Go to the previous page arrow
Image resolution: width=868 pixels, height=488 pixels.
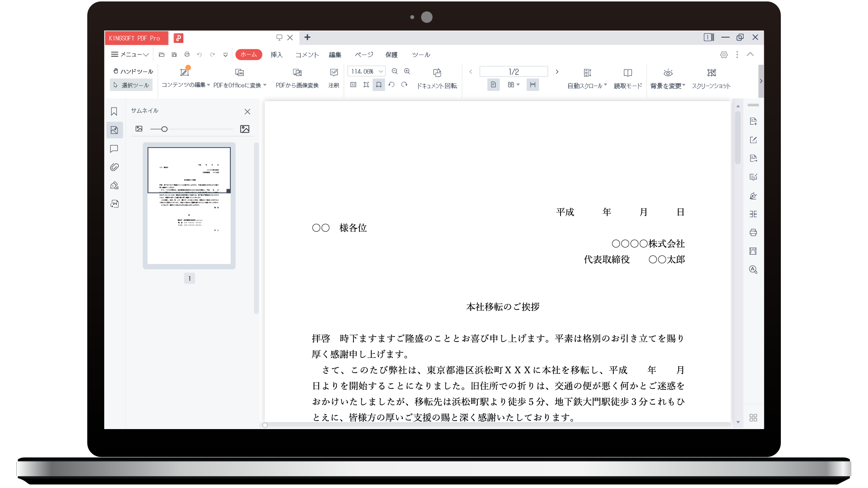(471, 72)
